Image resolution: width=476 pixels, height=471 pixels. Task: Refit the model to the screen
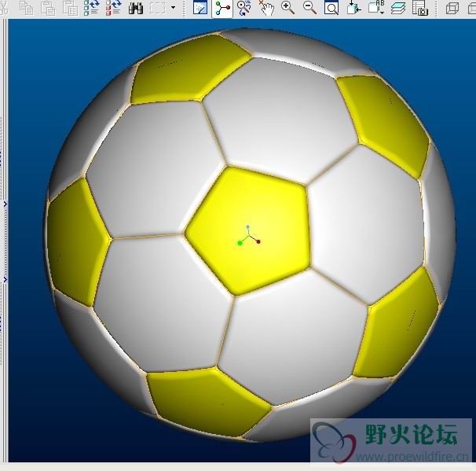pos(331,8)
